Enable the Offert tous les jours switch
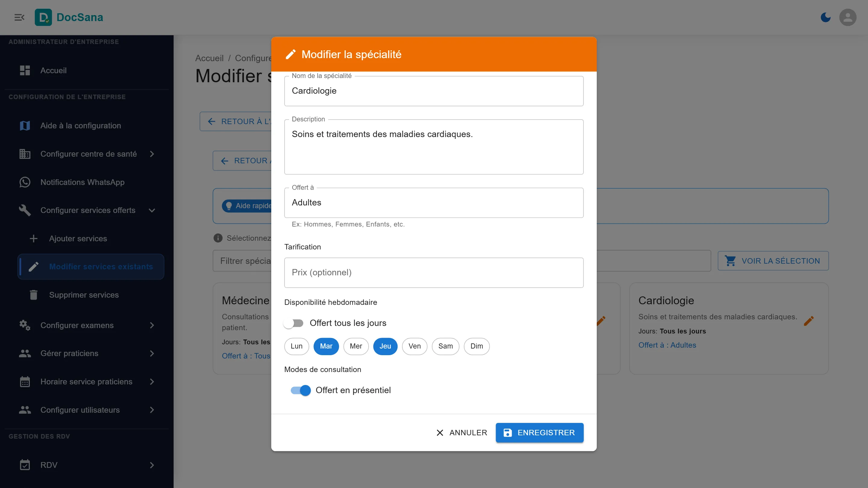Screen dimensions: 868x488 [x=294, y=323]
